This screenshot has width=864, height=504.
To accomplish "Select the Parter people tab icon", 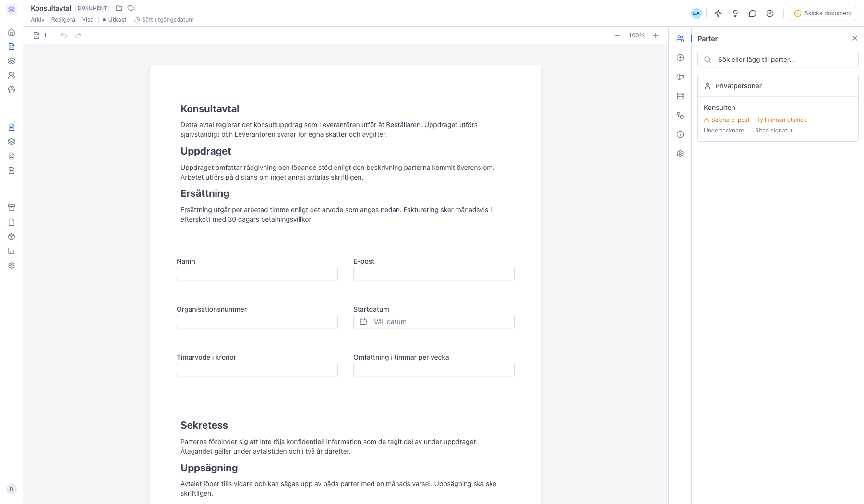I will (x=680, y=38).
